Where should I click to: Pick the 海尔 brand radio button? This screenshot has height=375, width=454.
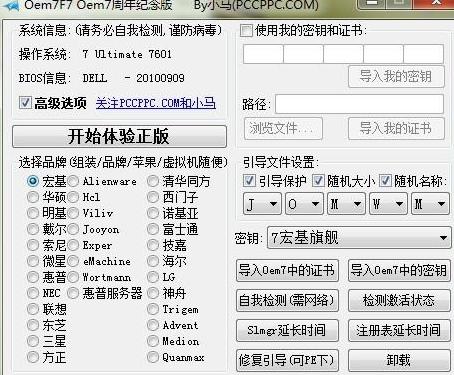[x=153, y=261]
